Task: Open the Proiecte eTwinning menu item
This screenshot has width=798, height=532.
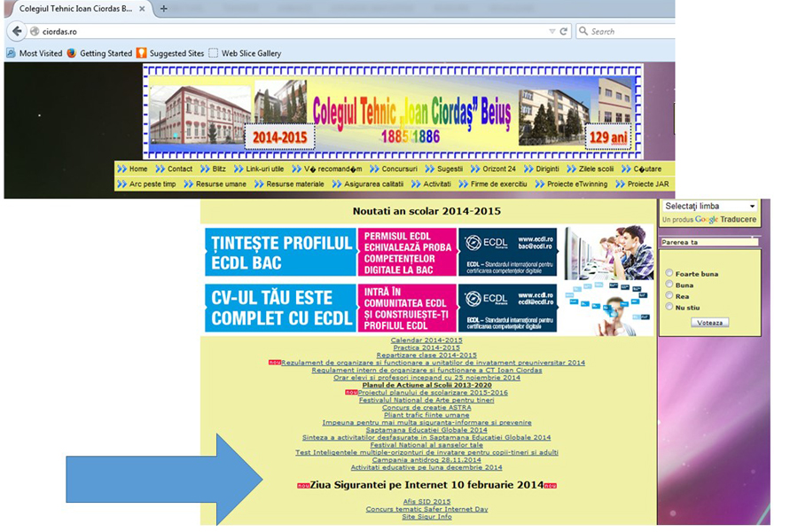Action: tap(572, 184)
